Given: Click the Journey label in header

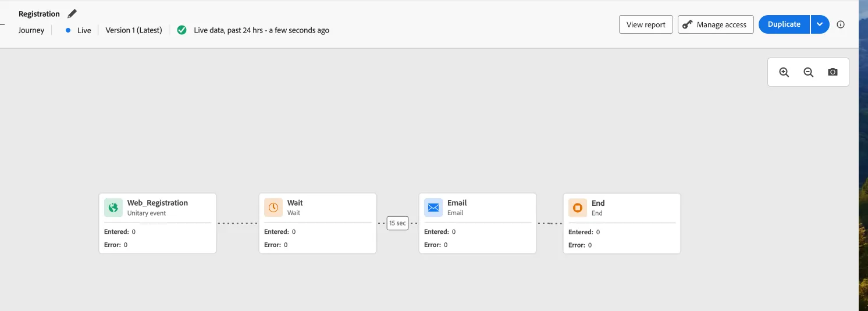Looking at the screenshot, I should [x=31, y=30].
